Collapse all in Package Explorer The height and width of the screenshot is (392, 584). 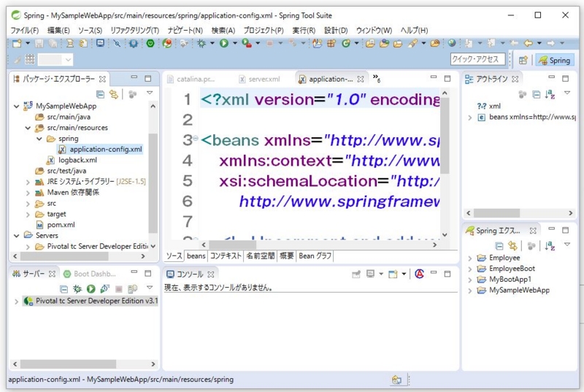pyautogui.click(x=100, y=94)
